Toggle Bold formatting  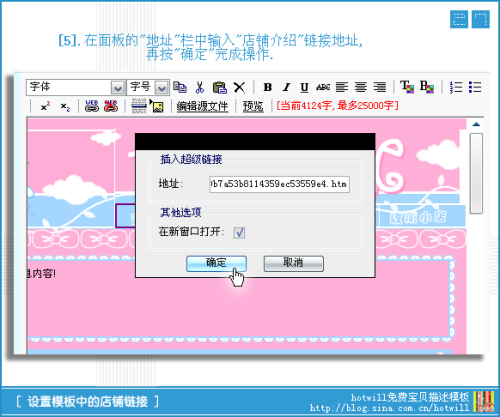point(267,87)
